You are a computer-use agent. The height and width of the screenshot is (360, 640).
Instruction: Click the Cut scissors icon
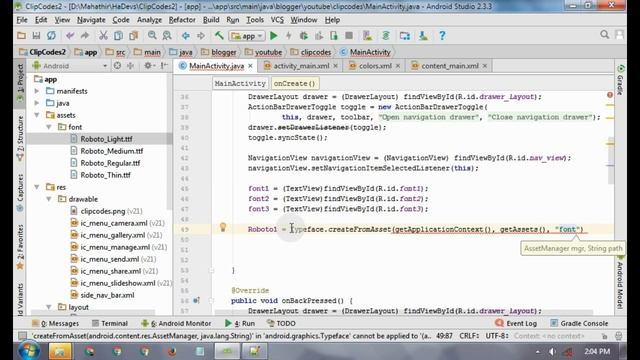click(x=103, y=36)
